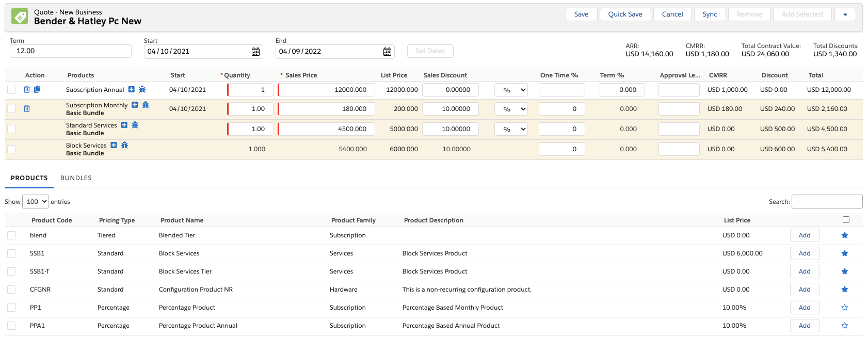Click plus icon beside Subscription Monthly
868x337 pixels.
135,105
